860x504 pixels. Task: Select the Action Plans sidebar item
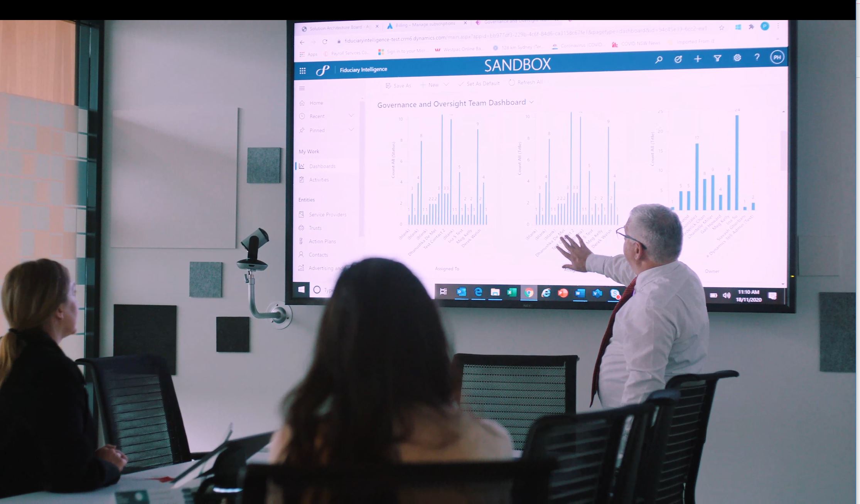pos(322,240)
